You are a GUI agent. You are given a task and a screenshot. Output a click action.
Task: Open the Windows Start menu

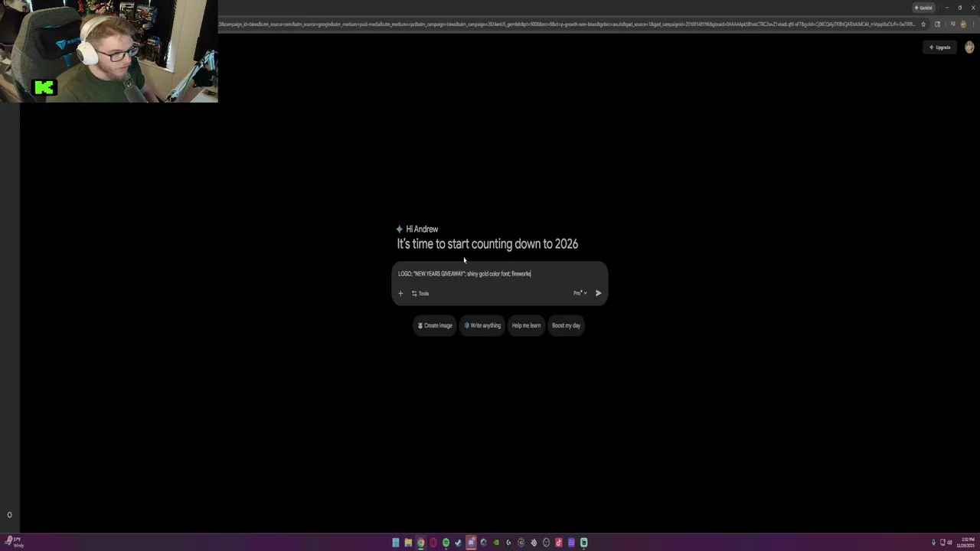396,543
